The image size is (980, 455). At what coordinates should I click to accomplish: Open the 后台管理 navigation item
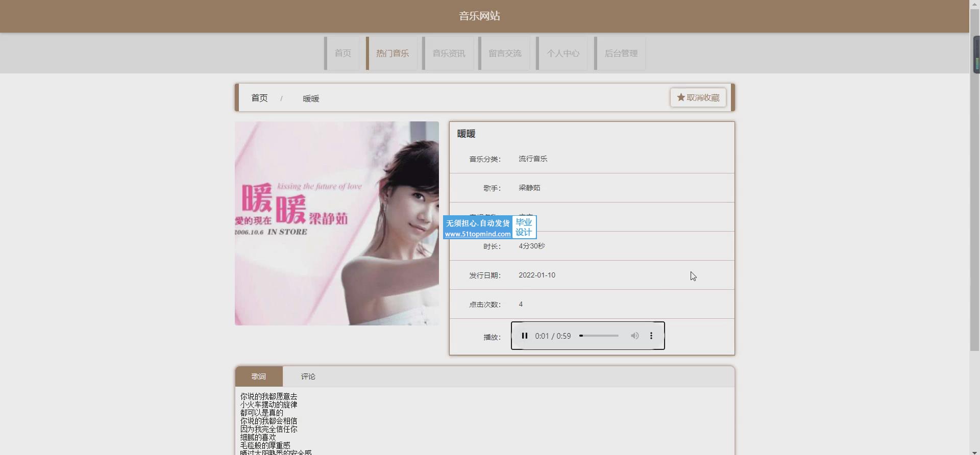point(620,53)
